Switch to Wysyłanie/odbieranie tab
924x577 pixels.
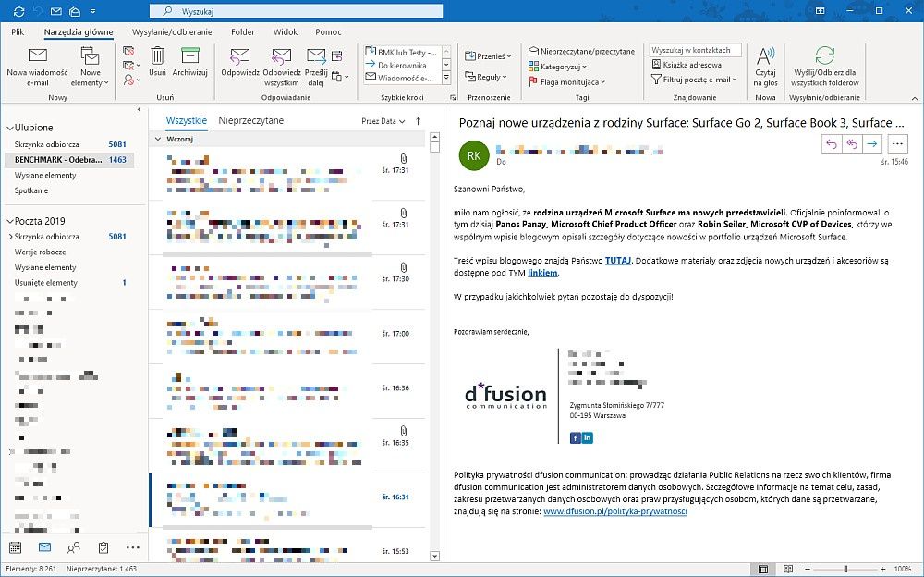tap(172, 31)
